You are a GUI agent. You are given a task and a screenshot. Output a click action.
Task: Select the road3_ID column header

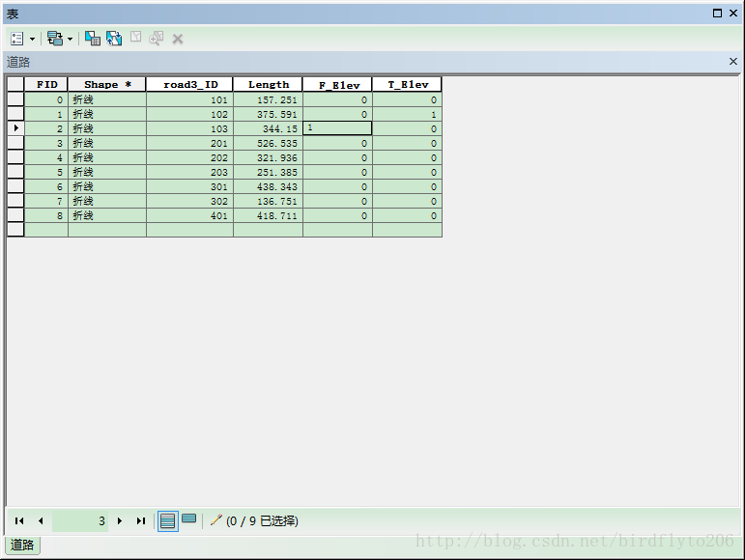pos(189,84)
